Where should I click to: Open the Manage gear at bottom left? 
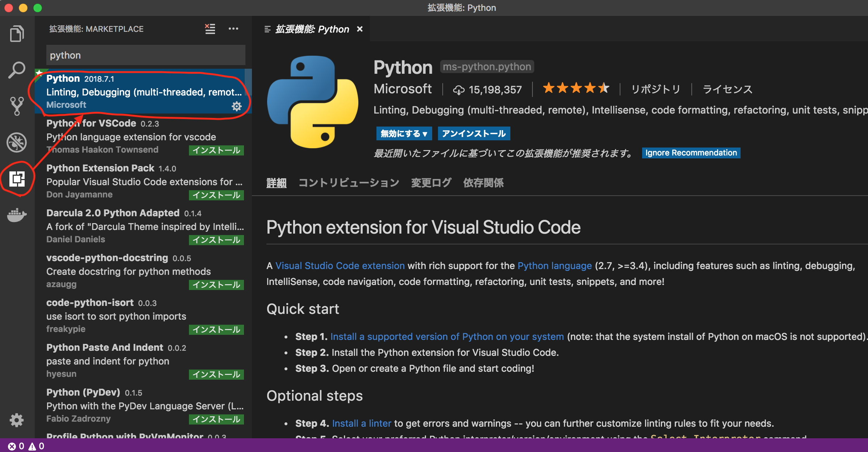click(x=16, y=420)
